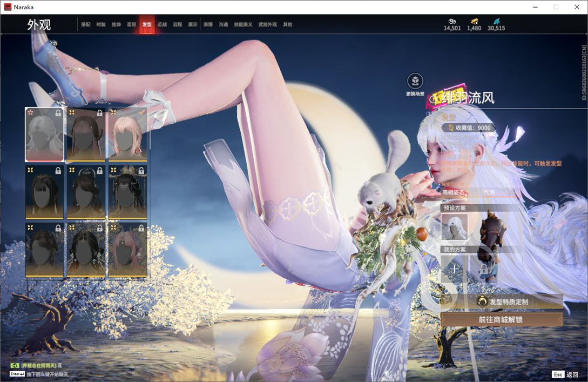Viewport: 588px width, 382px height.
Task: Select the dark updo hairstyle in third row
Action: (44, 250)
